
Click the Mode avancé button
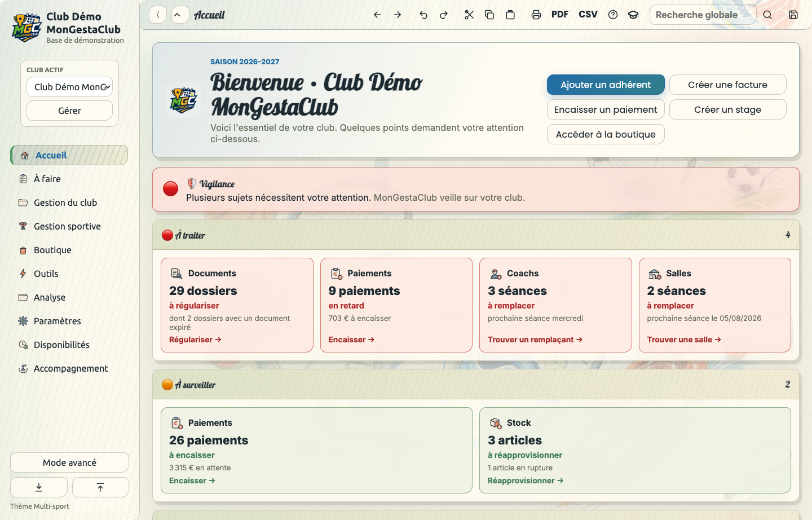[69, 462]
